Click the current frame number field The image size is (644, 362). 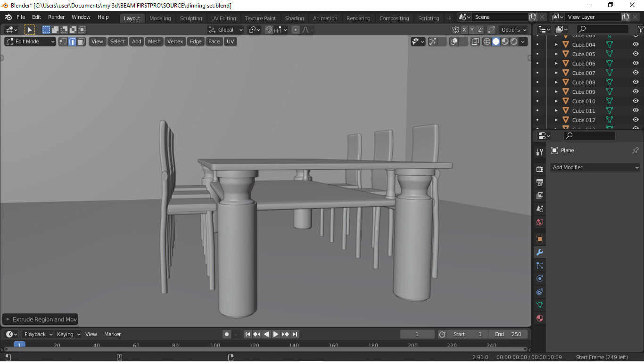coord(417,334)
